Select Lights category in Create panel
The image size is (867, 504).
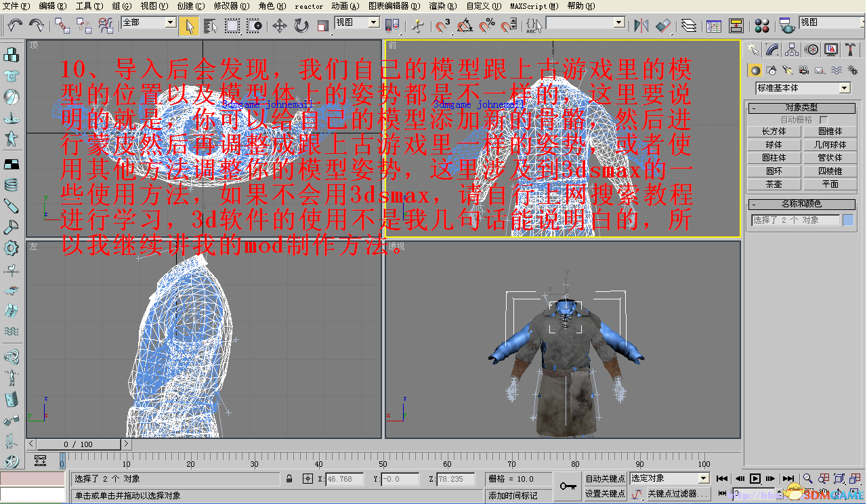coord(787,70)
